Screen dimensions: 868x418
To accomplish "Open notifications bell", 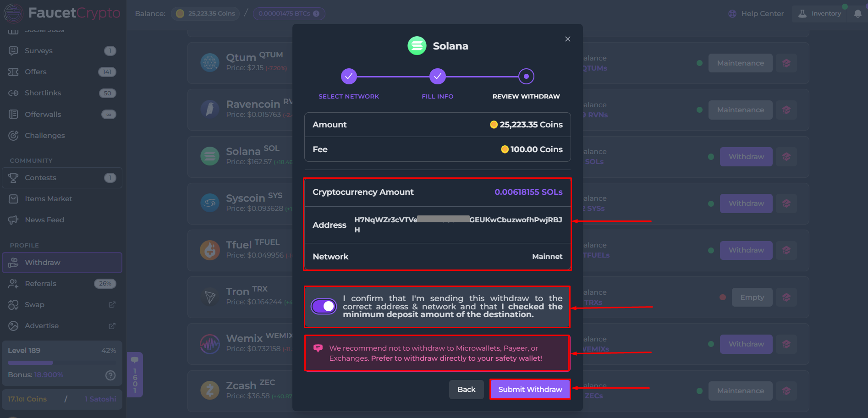I will pyautogui.click(x=857, y=14).
